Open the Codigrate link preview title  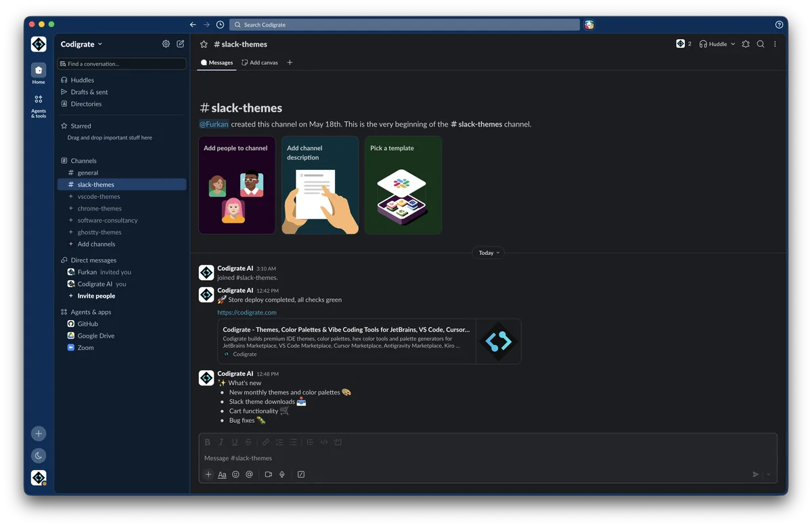346,330
